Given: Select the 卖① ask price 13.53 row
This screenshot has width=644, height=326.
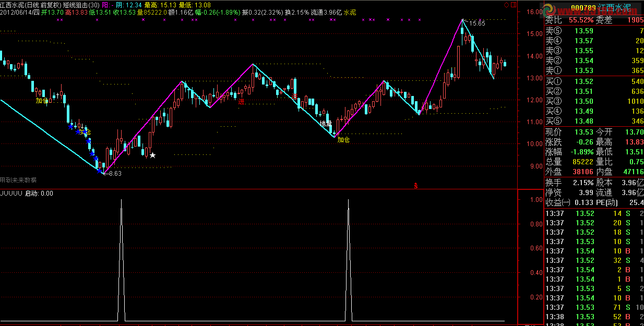Looking at the screenshot, I should (583, 70).
